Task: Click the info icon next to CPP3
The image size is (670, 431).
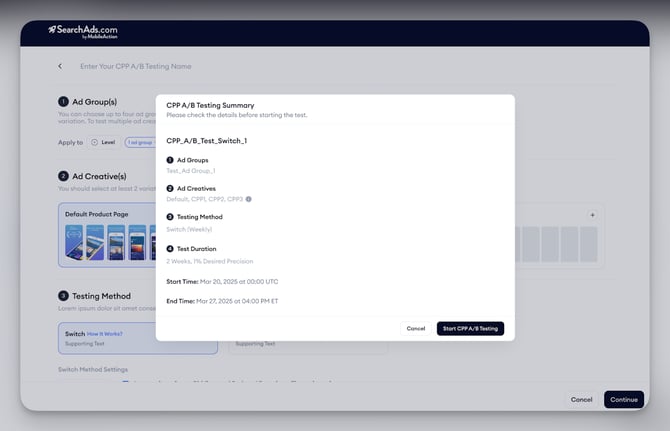Action: point(249,199)
